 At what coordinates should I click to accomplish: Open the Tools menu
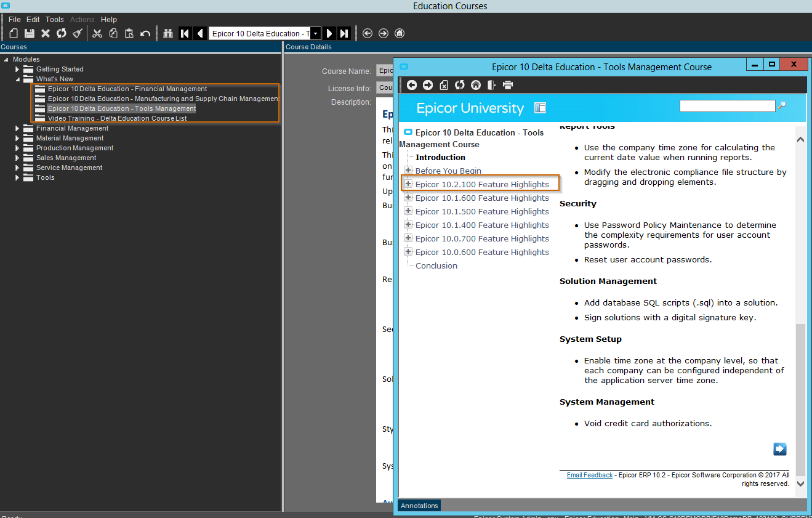coord(55,20)
